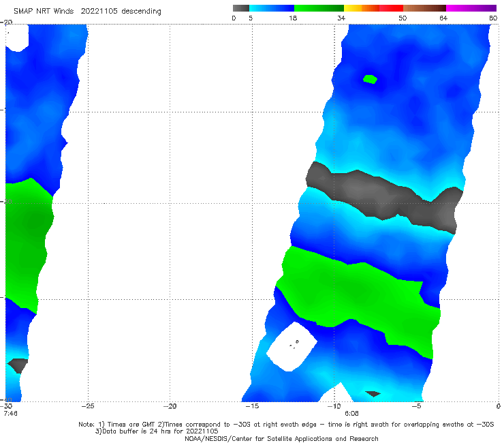The width and height of the screenshot is (504, 443).
Task: Click the dark gray low-wind band across the right swath
Action: (x=384, y=197)
